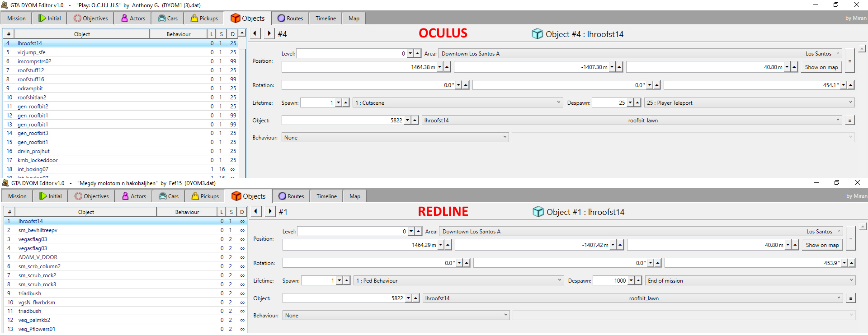This screenshot has height=335, width=868.
Task: Increase the 453.9° rotation value
Action: [x=852, y=263]
